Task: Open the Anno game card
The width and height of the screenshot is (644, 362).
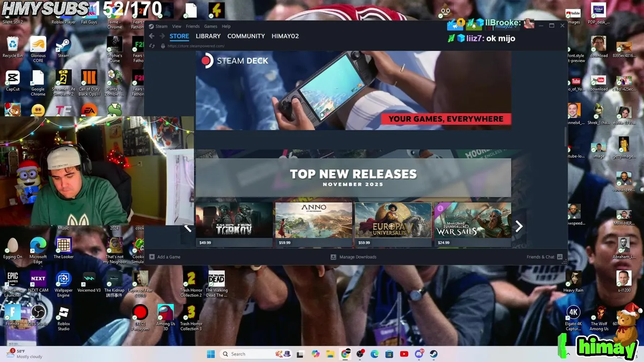Action: 313,225
